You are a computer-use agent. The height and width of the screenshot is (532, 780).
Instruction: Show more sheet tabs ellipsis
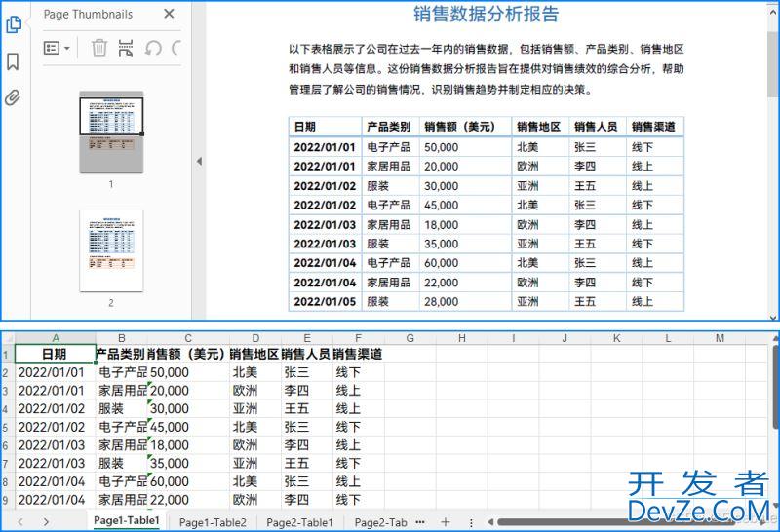(x=420, y=522)
